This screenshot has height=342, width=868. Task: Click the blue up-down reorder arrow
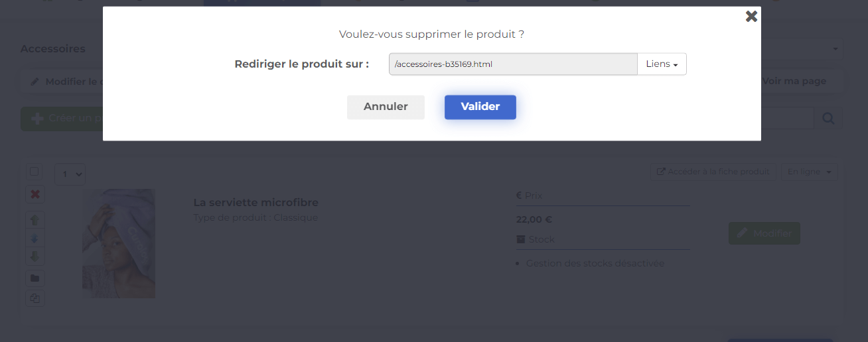(35, 238)
